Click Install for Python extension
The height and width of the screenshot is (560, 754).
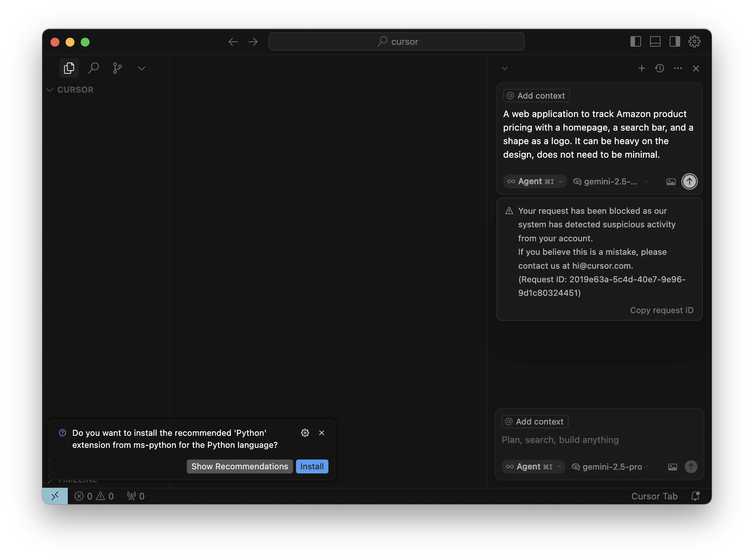[x=312, y=466]
